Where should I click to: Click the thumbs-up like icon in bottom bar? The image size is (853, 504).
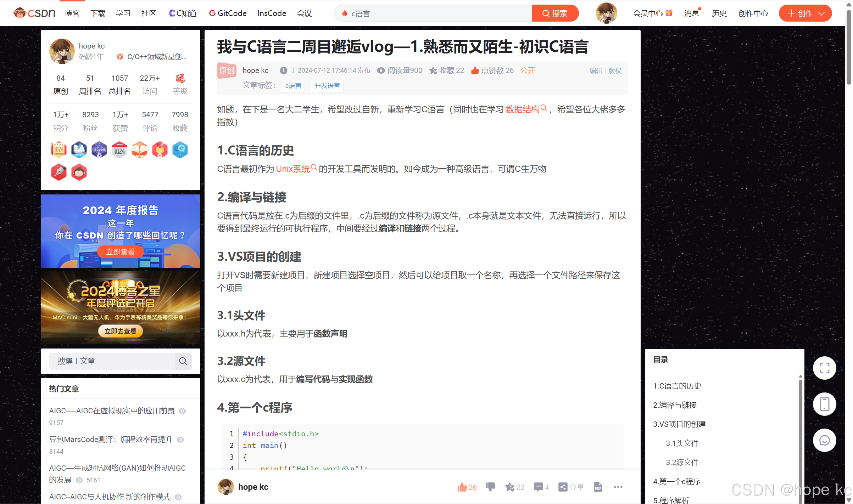pos(462,487)
